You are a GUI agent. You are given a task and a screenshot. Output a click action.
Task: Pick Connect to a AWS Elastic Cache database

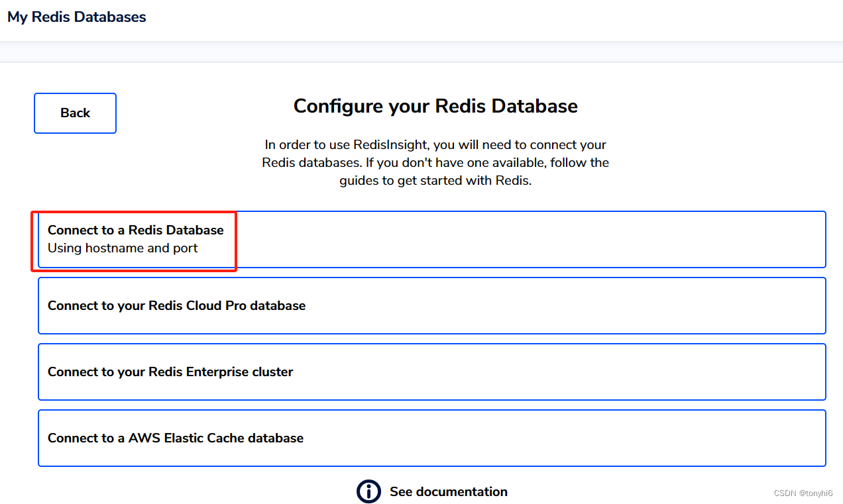432,438
